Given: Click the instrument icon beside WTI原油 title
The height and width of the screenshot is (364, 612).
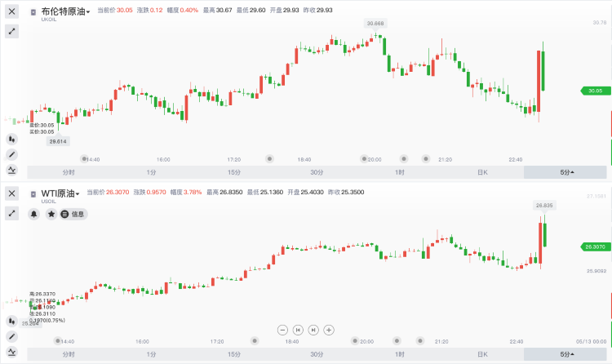Looking at the screenshot, I should (x=33, y=194).
